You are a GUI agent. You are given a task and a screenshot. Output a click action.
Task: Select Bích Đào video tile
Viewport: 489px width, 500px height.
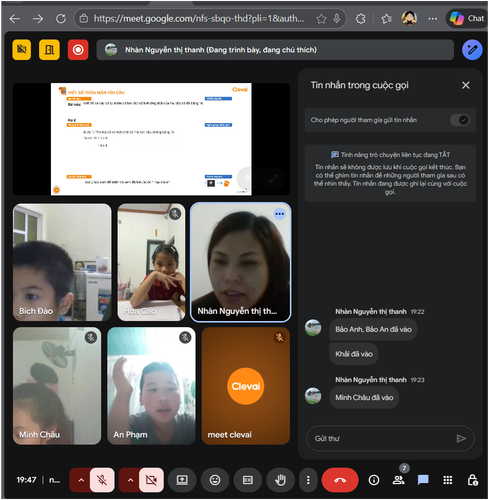pyautogui.click(x=62, y=263)
